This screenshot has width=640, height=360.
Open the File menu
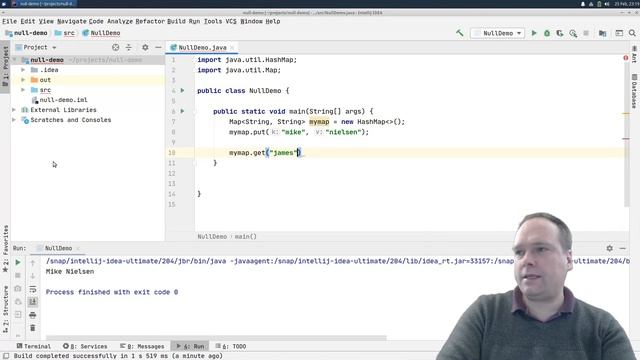tap(9, 21)
